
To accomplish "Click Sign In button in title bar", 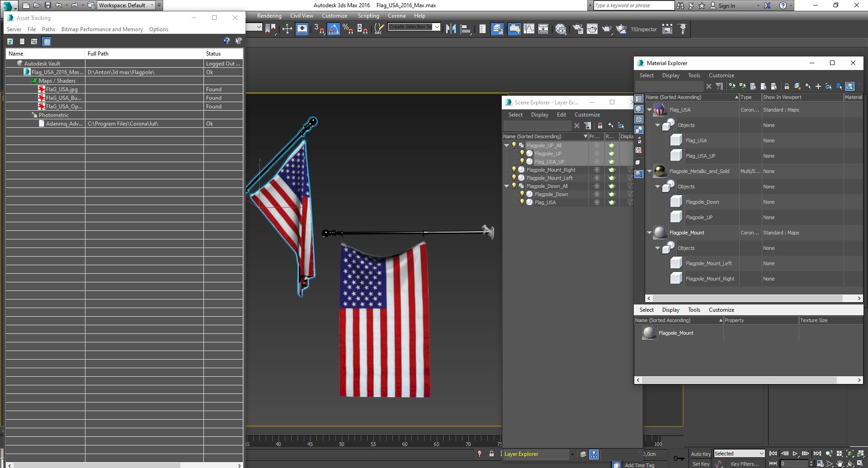I will 726,6.
